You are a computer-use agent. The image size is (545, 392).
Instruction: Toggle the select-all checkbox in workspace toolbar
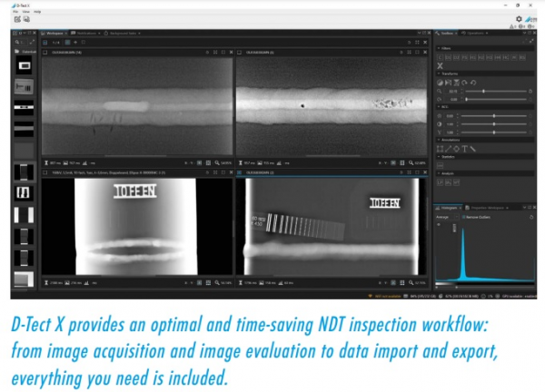(45, 43)
